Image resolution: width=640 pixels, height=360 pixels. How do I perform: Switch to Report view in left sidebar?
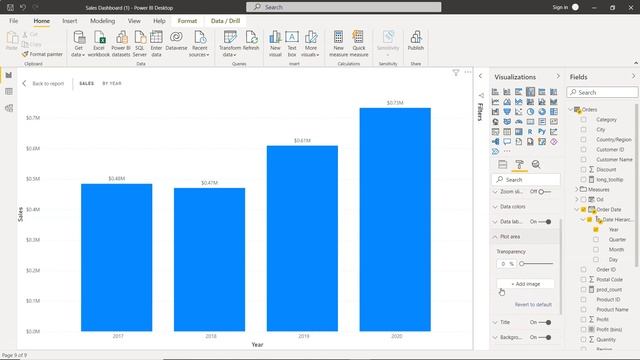click(x=9, y=75)
